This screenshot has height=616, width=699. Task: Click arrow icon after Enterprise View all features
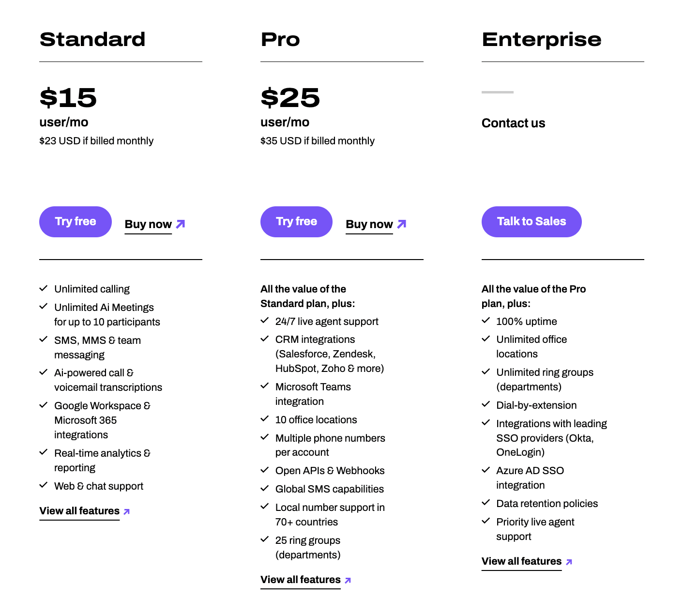[569, 562]
